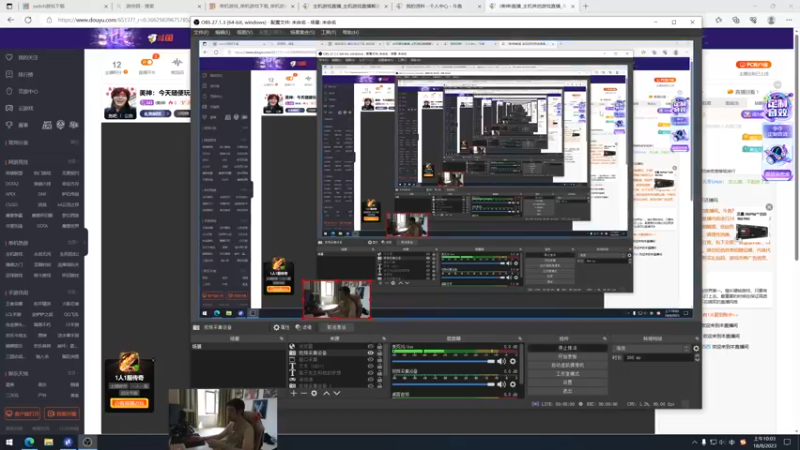Click the waveform icon beside the streamer toggle
800x450 pixels.
[177, 63]
